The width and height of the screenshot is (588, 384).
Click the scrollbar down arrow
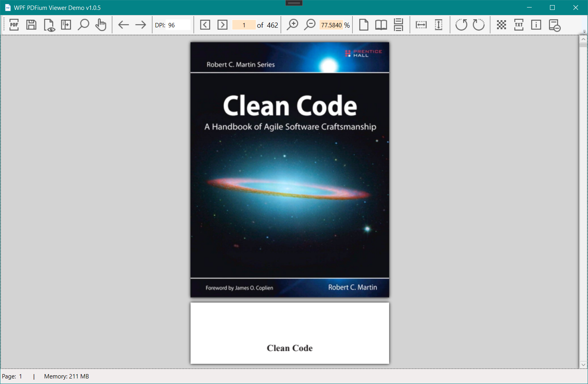(583, 364)
